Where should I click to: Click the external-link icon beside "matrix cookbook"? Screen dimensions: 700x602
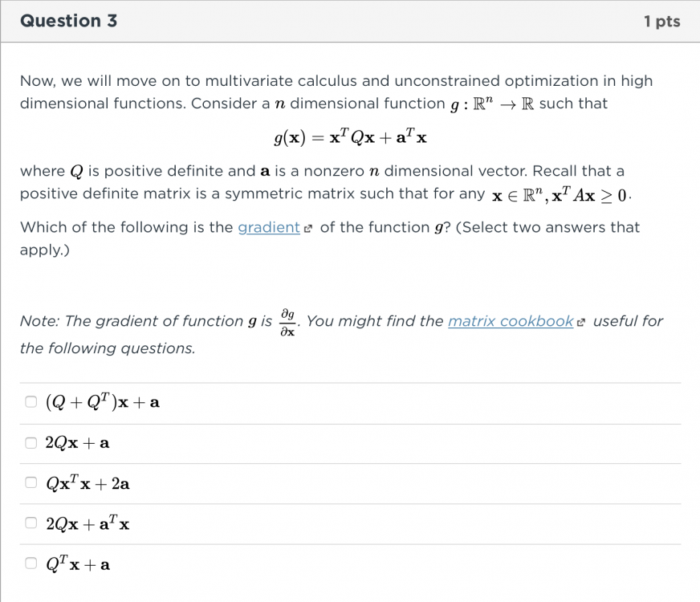coord(583,322)
